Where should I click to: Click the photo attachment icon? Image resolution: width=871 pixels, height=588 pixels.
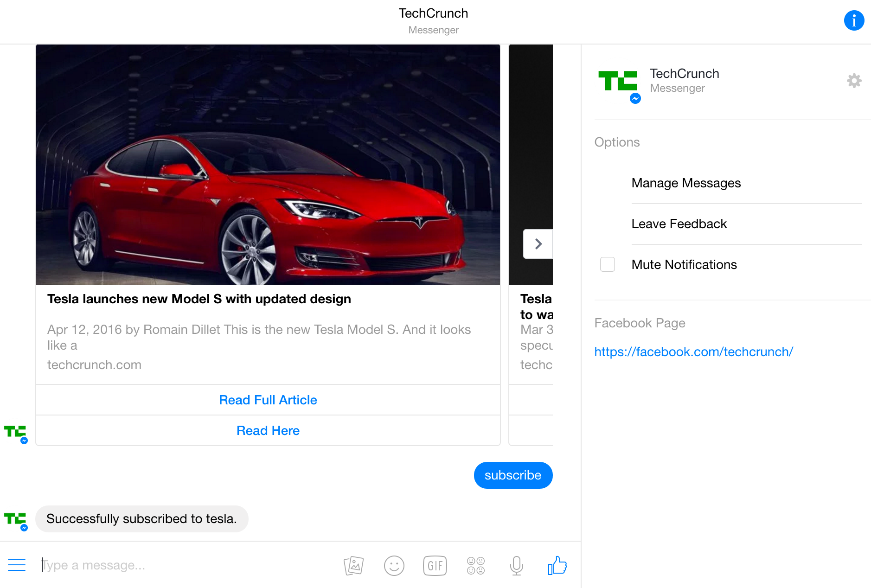(353, 566)
